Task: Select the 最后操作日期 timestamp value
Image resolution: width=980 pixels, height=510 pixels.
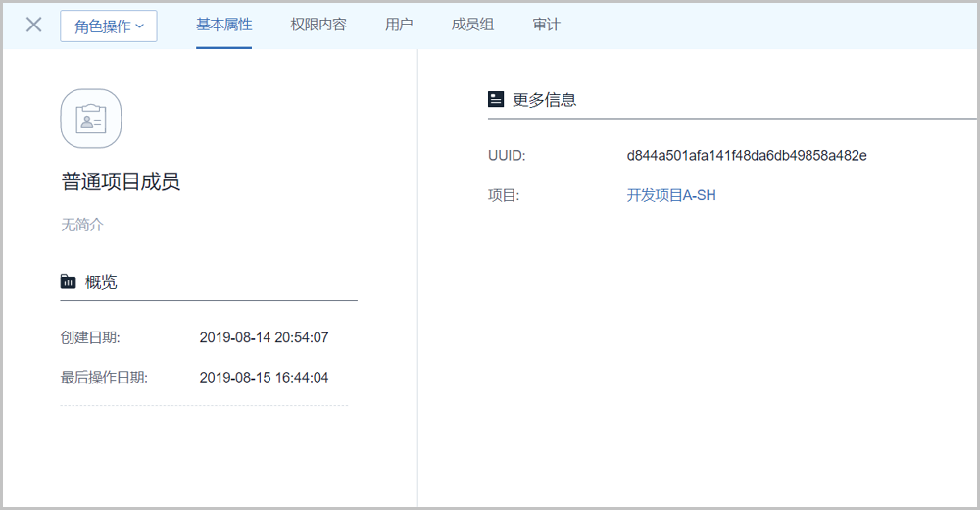Action: click(264, 378)
